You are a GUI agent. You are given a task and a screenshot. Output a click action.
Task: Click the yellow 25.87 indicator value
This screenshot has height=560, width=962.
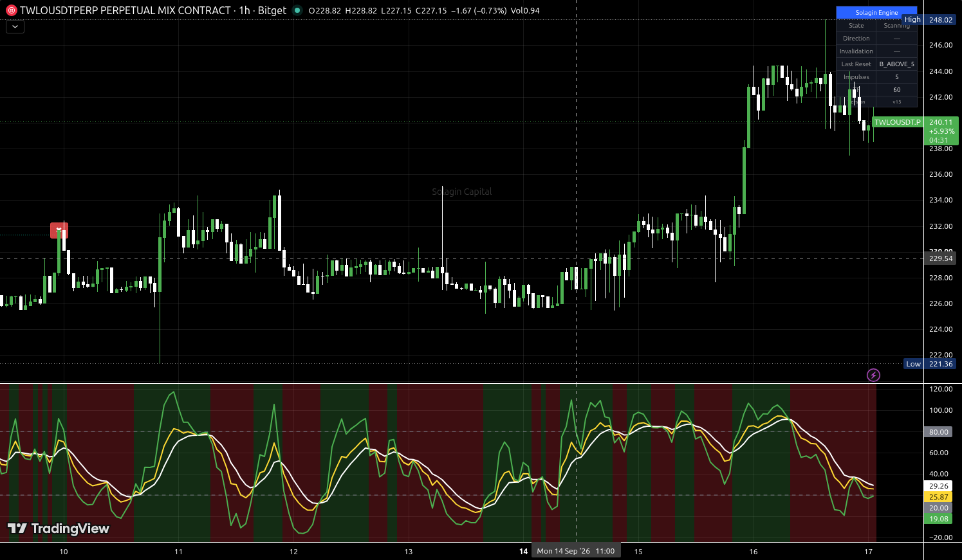(939, 497)
